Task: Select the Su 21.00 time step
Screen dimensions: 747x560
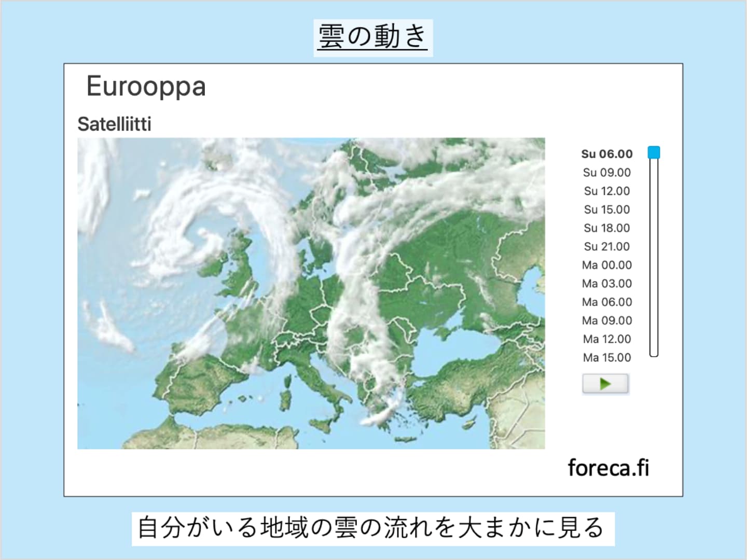Action: tap(606, 247)
